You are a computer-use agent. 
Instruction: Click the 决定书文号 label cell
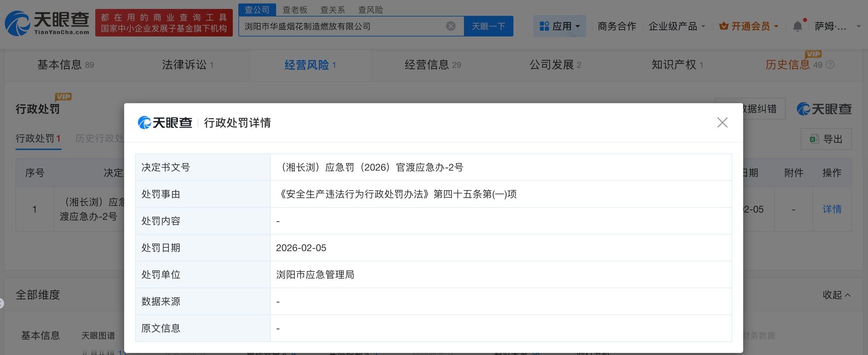(203, 168)
